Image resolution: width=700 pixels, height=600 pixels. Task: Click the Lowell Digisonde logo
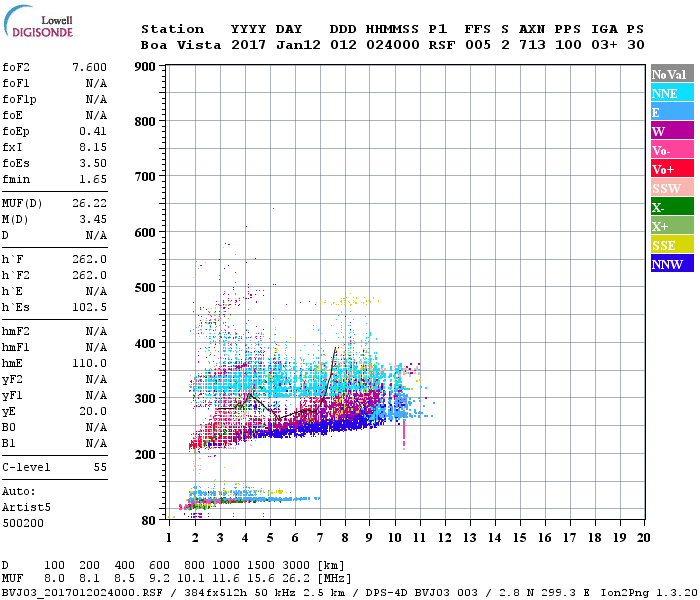point(38,21)
